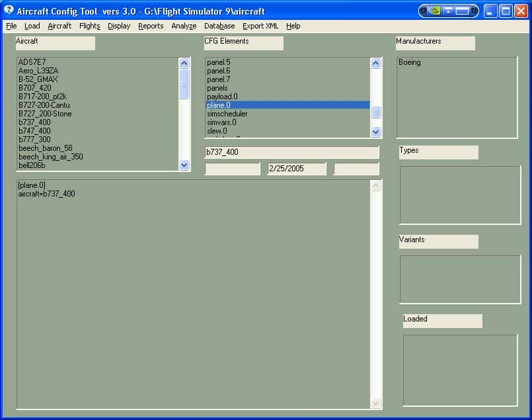Select B-52_GMAX aircraft entry
The image size is (532, 420).
pyautogui.click(x=38, y=79)
